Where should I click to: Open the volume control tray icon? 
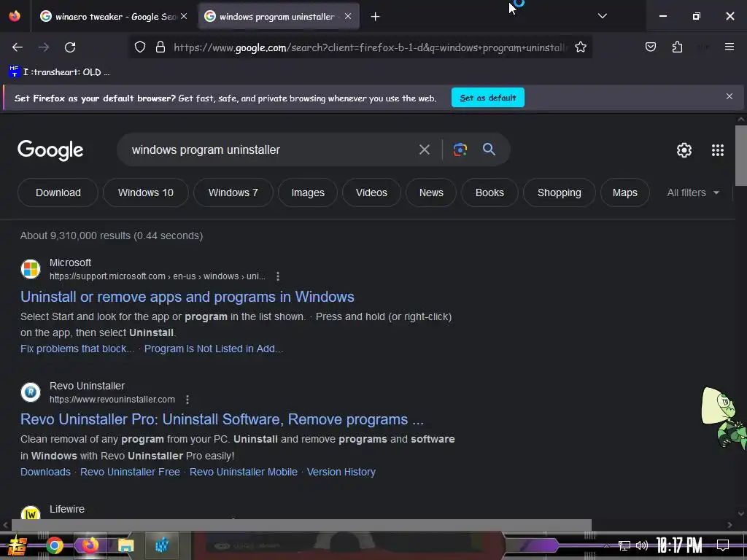coord(642,545)
